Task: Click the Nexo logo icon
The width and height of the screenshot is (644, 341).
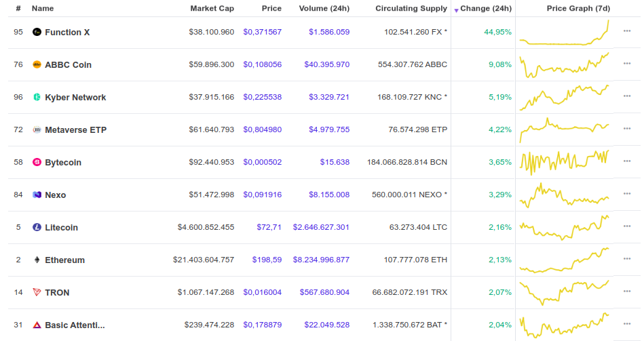Action: (x=37, y=195)
